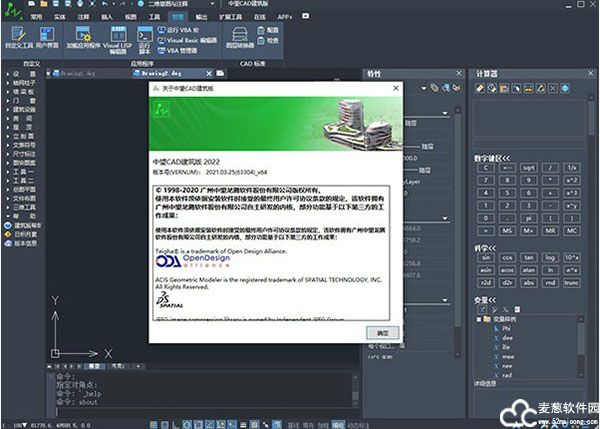
Task: Open the Visual LISP editor
Action: point(118,40)
